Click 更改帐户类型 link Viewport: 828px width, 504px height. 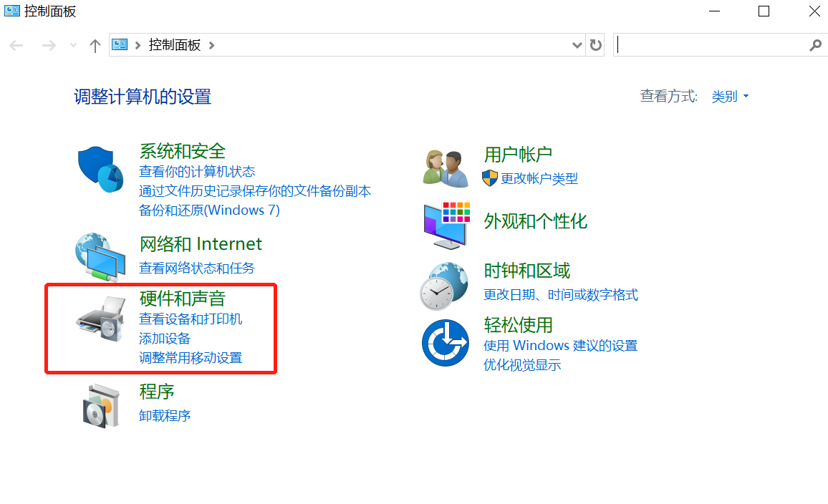coord(539,179)
